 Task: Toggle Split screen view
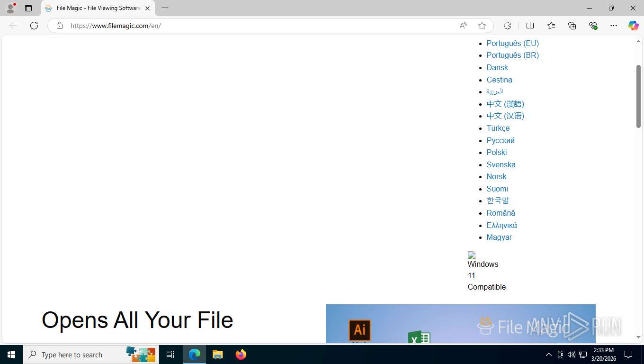[x=530, y=26]
